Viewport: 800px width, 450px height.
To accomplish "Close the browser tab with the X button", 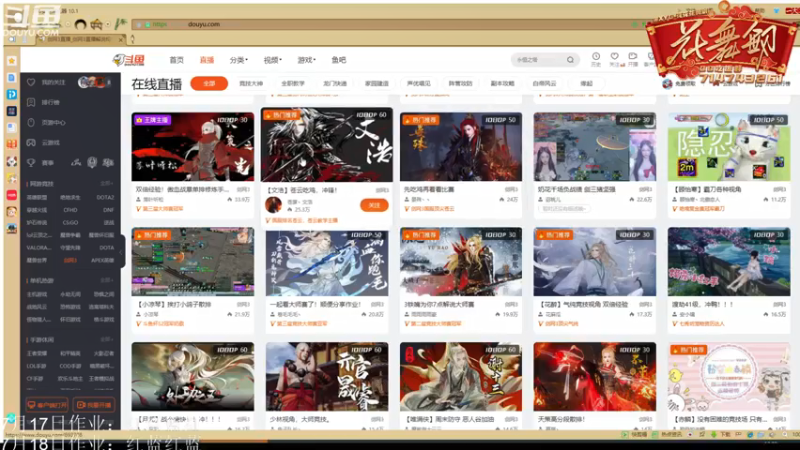I will 121,39.
